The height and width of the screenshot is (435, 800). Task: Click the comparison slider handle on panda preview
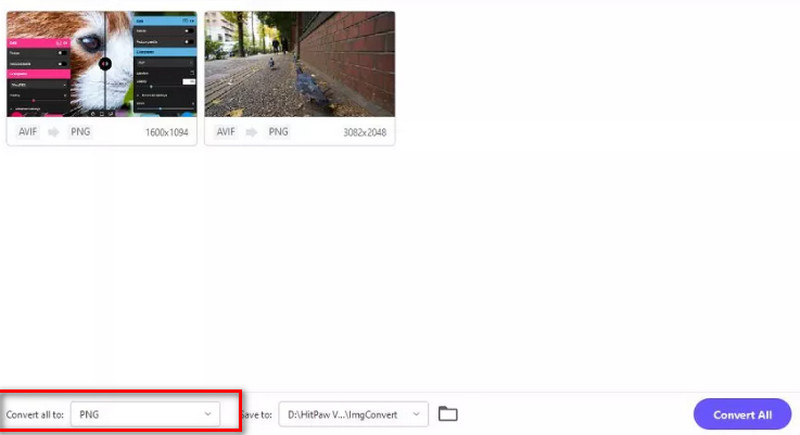click(x=104, y=63)
